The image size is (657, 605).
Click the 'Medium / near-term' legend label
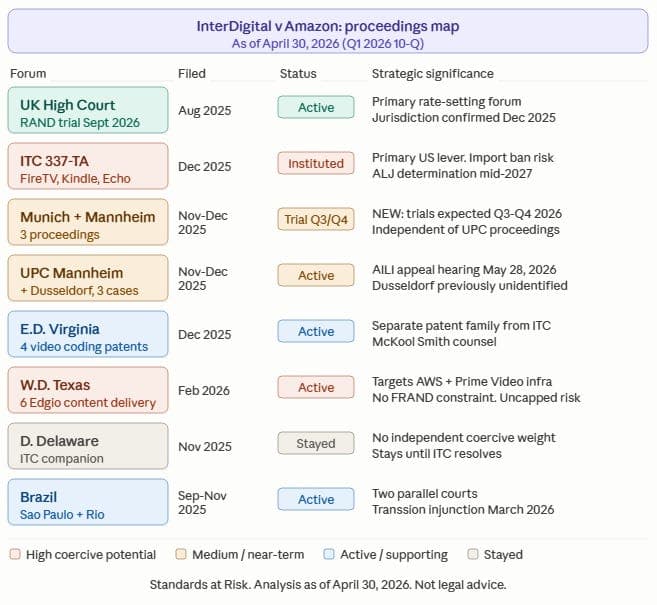click(x=248, y=555)
